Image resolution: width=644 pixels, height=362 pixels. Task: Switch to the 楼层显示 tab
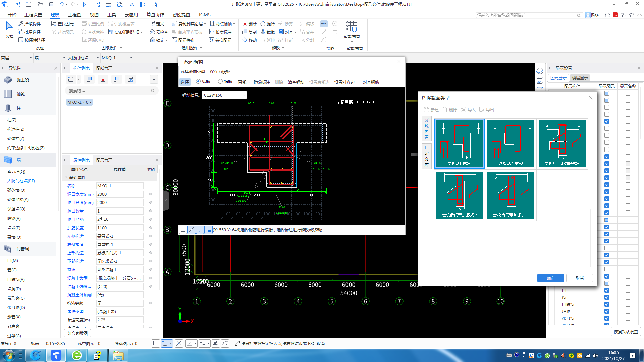click(x=580, y=78)
